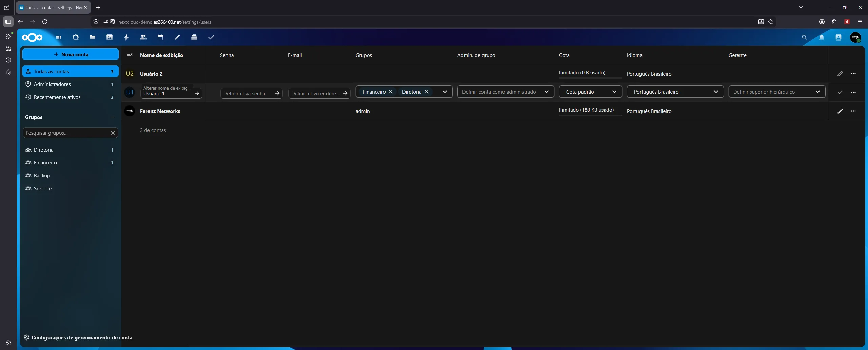Viewport: 868px width, 350px height.
Task: Open the Notes pencil icon
Action: (x=177, y=37)
